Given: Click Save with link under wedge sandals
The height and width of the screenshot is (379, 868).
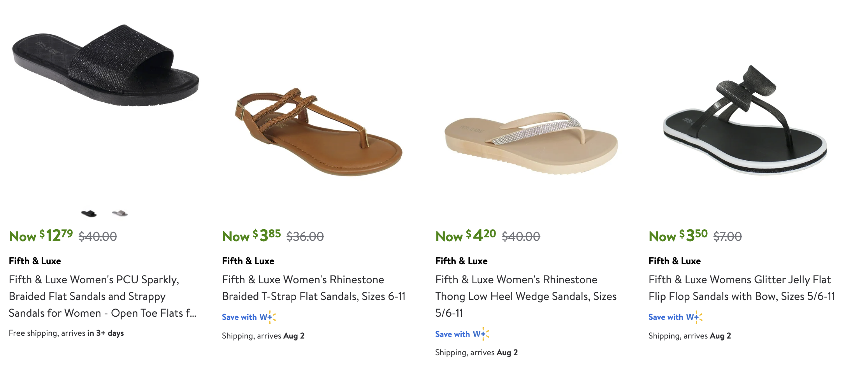Looking at the screenshot, I should pyautogui.click(x=453, y=334).
